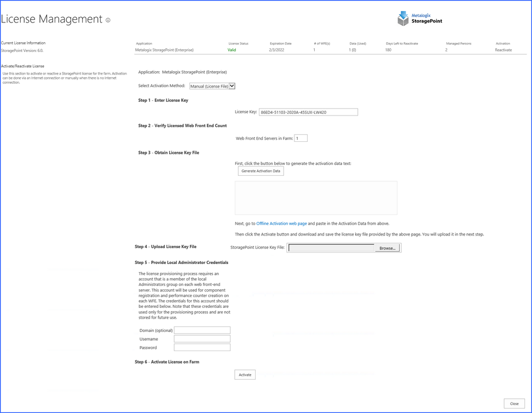Click the Managed Persons column header
The height and width of the screenshot is (413, 532).
click(x=459, y=43)
